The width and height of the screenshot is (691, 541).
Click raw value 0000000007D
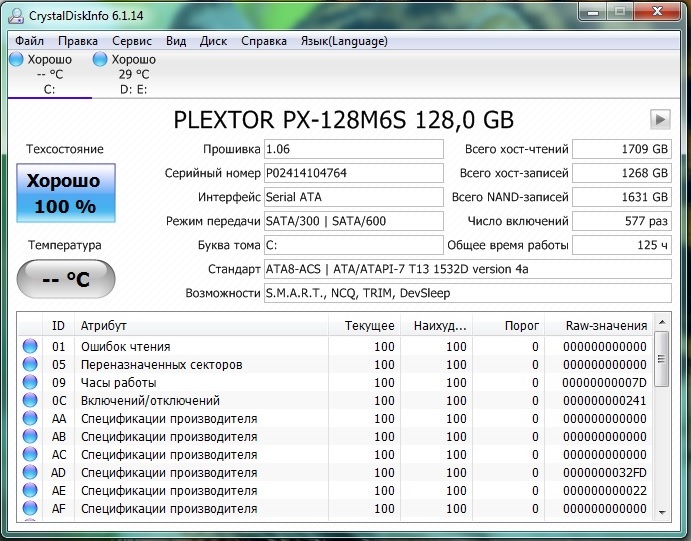pyautogui.click(x=604, y=382)
